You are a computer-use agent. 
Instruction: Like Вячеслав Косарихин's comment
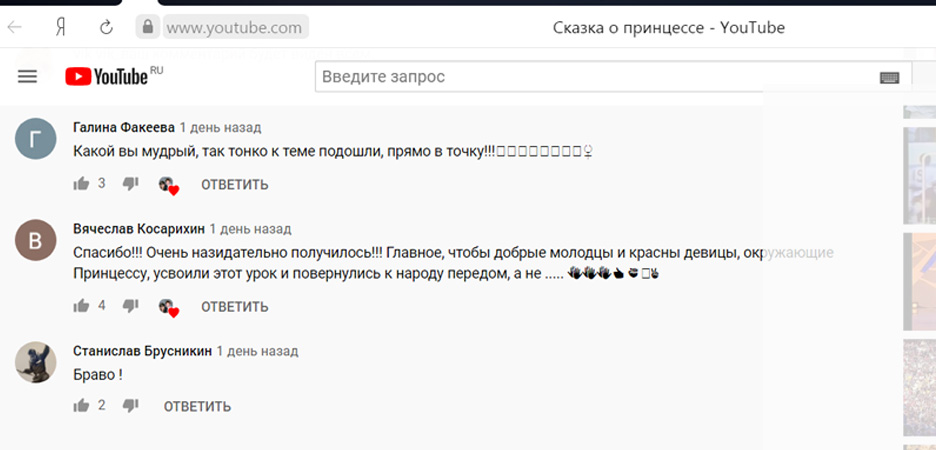(x=81, y=306)
